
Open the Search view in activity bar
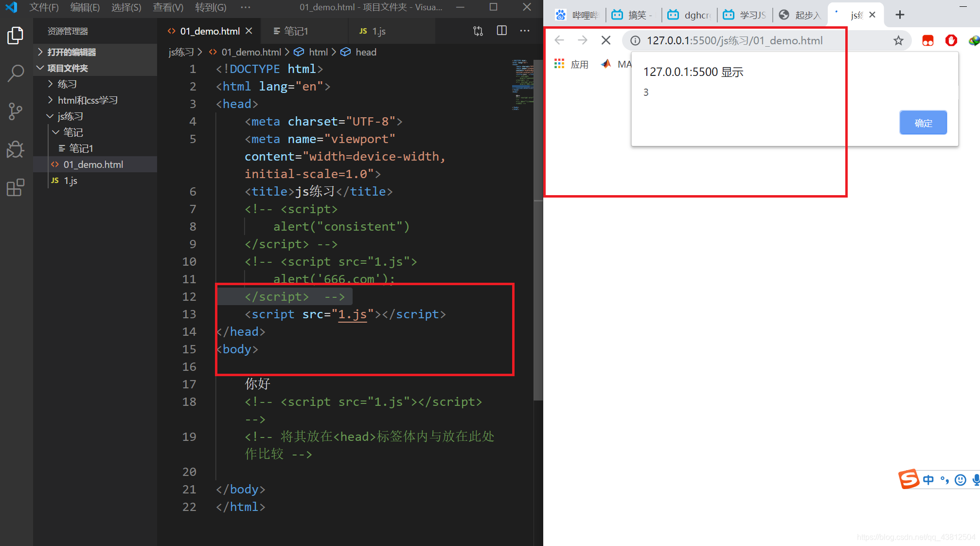(16, 73)
